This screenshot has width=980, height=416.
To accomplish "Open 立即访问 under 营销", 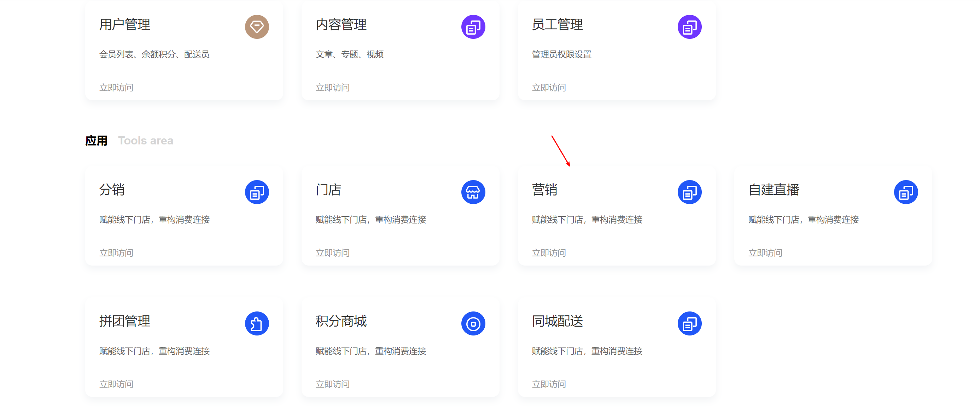I will pyautogui.click(x=549, y=253).
